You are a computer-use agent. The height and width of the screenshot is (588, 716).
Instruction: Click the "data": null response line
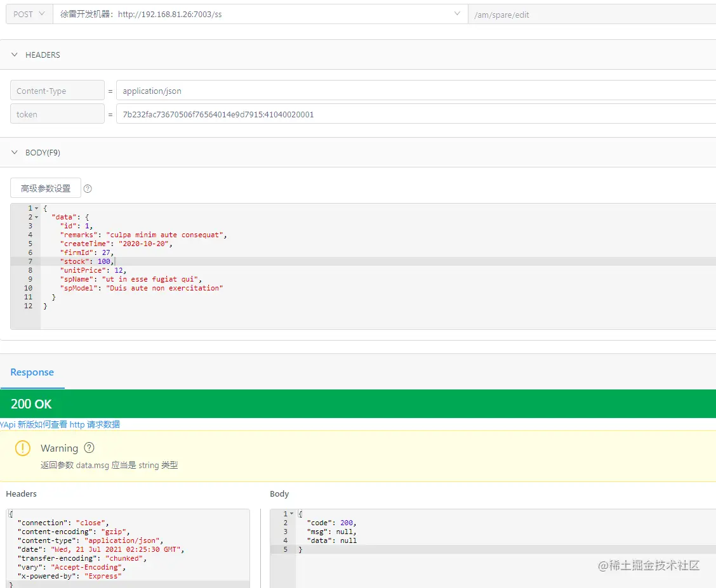click(x=332, y=540)
